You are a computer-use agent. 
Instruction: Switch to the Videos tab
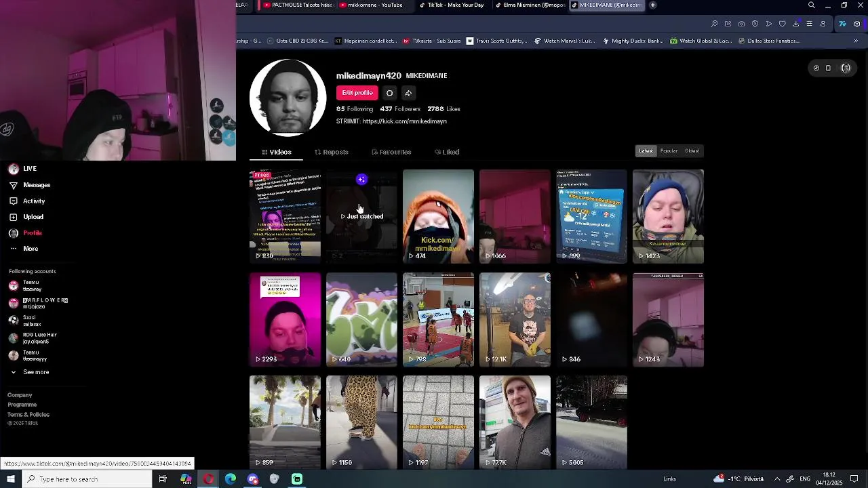click(x=277, y=152)
